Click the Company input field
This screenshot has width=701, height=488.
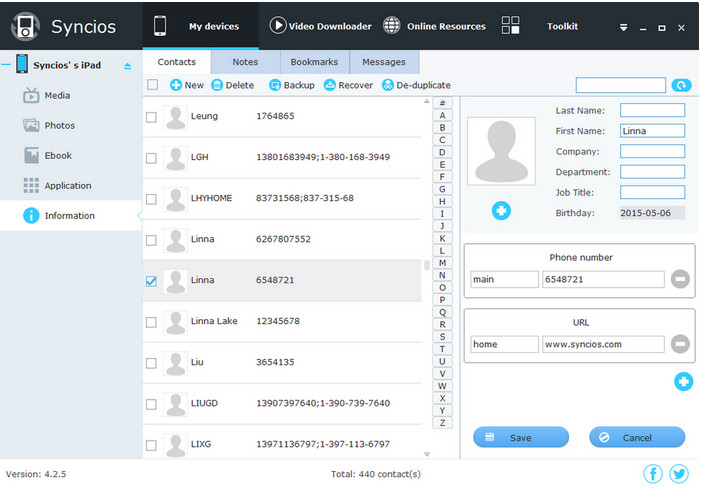coord(652,151)
